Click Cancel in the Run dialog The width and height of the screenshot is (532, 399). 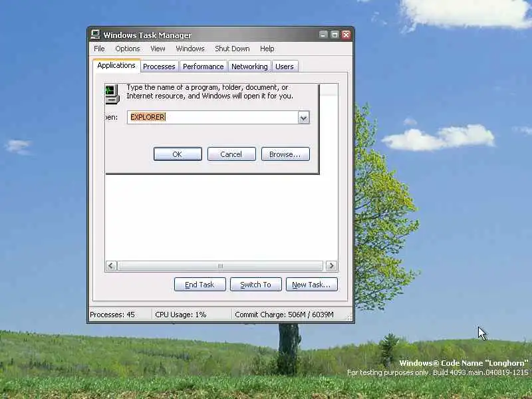[x=231, y=154]
